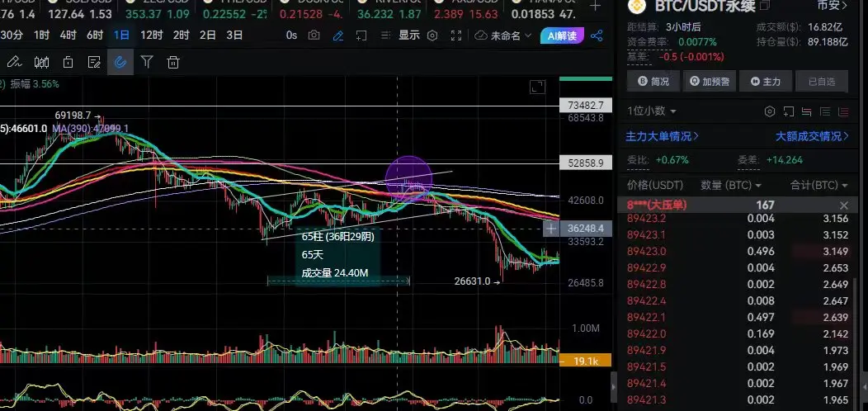The height and width of the screenshot is (411, 868).
Task: Enter fullscreen with the expand-corners icon
Action: tap(456, 35)
